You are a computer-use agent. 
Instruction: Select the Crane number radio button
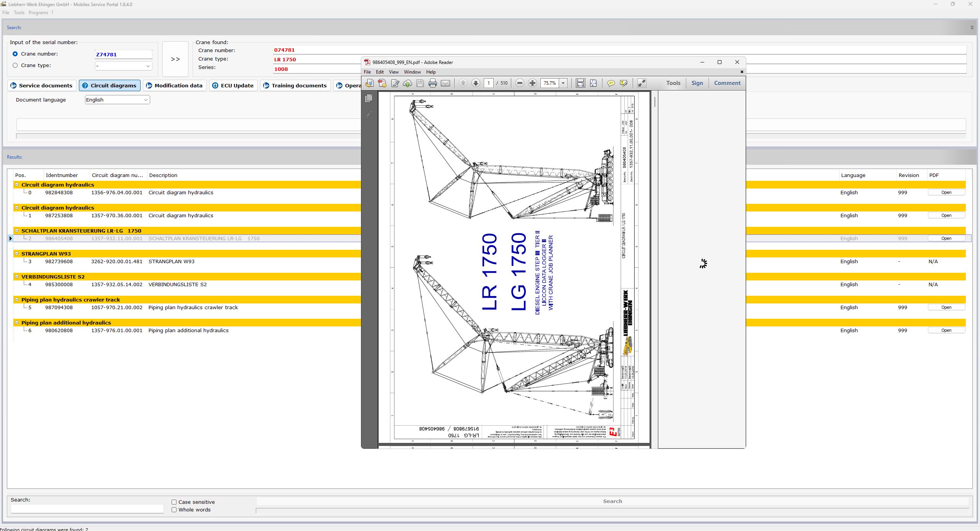coord(15,54)
